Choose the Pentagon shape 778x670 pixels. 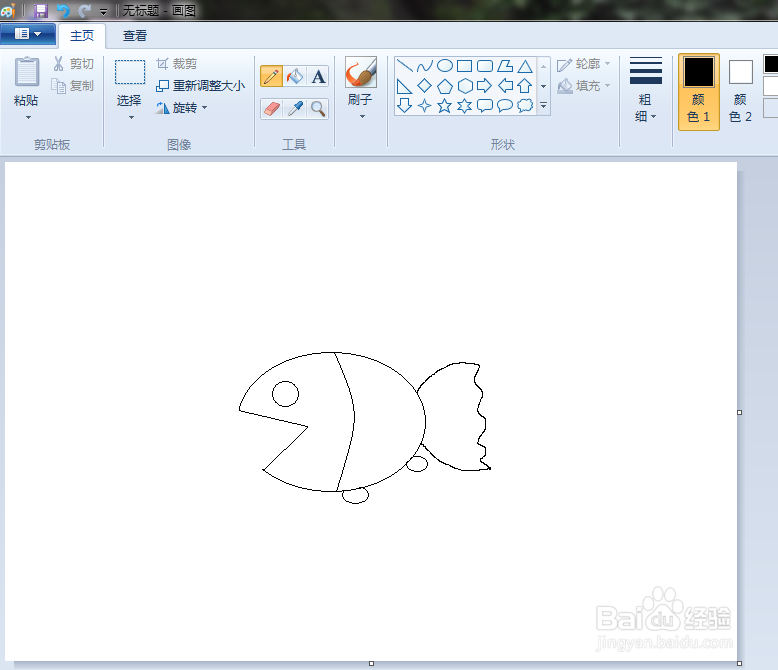(x=445, y=86)
